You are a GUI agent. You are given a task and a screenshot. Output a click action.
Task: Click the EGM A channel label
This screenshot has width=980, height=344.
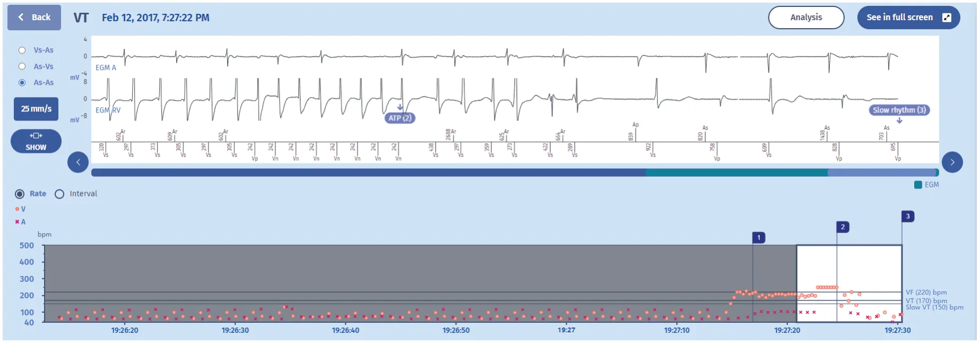click(106, 67)
